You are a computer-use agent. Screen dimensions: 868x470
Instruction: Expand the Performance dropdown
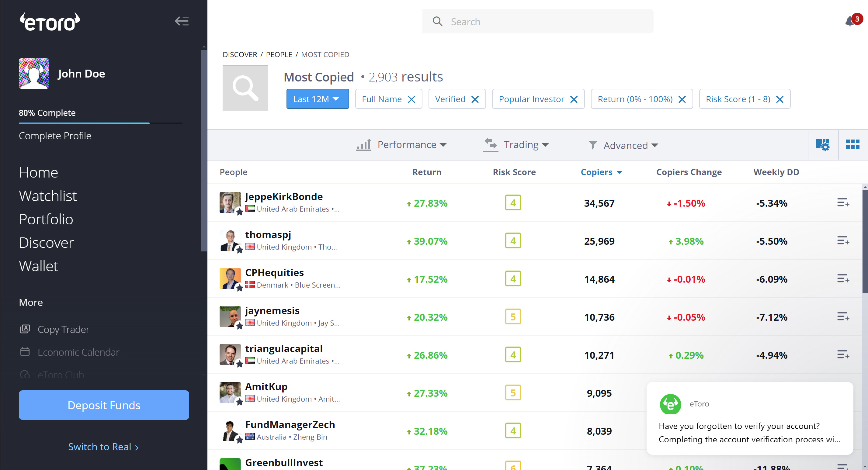[401, 145]
